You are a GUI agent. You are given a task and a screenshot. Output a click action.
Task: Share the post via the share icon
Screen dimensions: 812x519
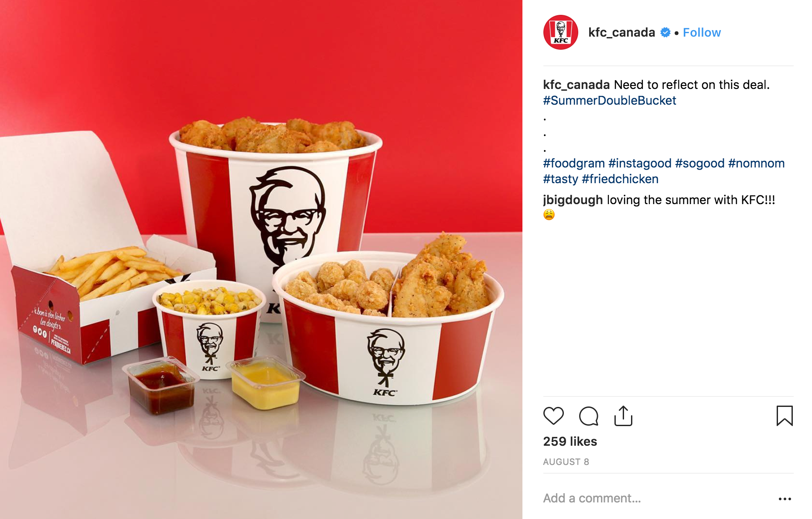[x=623, y=416]
